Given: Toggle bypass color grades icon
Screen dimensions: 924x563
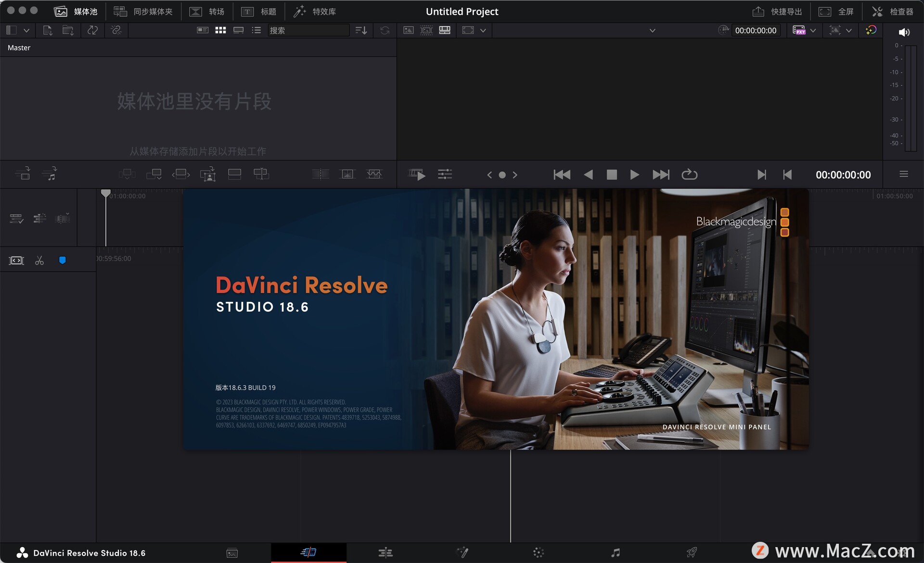Looking at the screenshot, I should (871, 30).
